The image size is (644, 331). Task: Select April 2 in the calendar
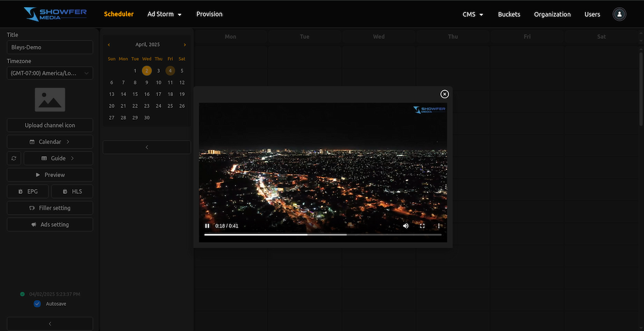tap(147, 70)
